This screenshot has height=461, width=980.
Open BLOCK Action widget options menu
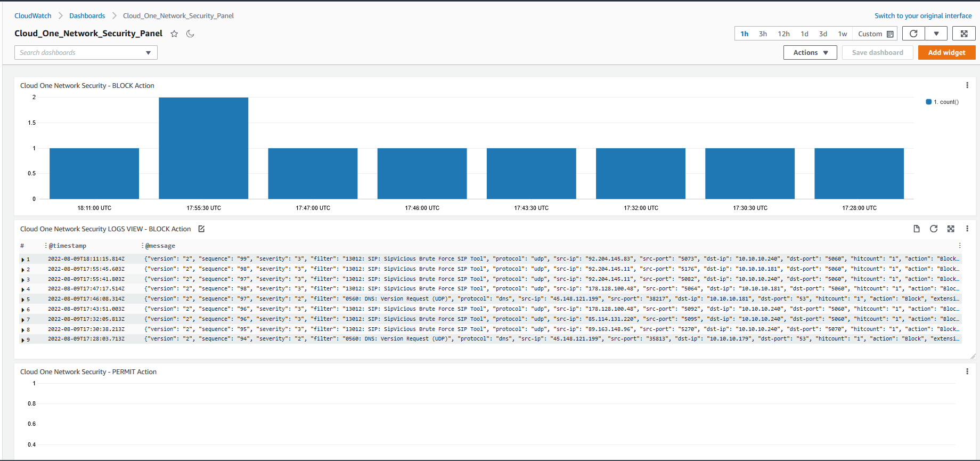pos(967,85)
